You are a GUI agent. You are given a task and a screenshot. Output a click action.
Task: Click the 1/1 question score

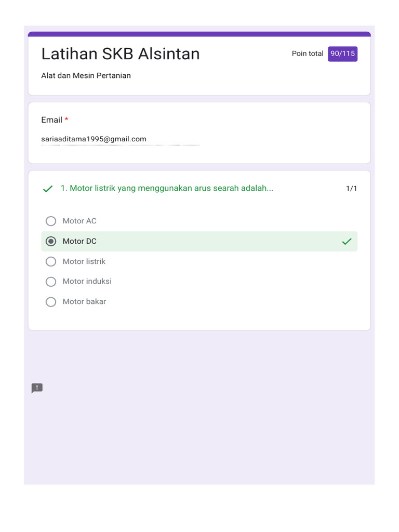click(x=351, y=188)
